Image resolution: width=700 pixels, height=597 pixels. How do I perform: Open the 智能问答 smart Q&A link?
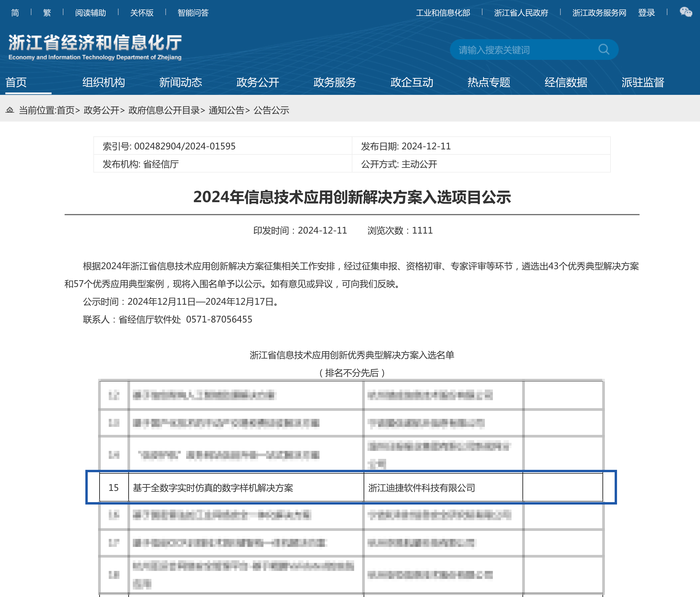(x=193, y=13)
